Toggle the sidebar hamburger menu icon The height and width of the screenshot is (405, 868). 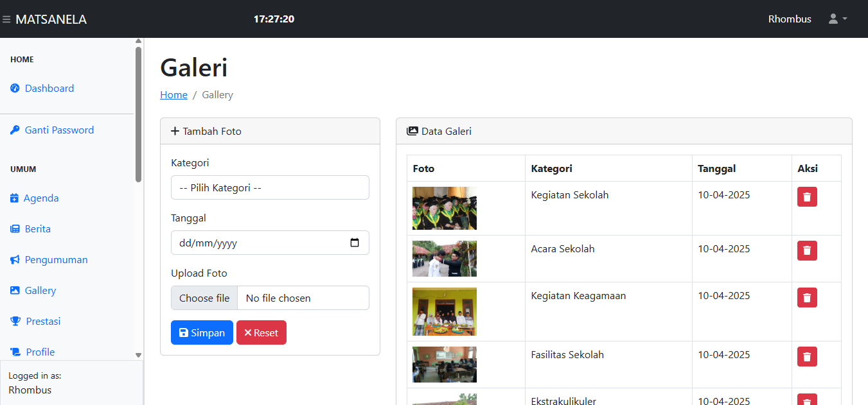pyautogui.click(x=6, y=19)
